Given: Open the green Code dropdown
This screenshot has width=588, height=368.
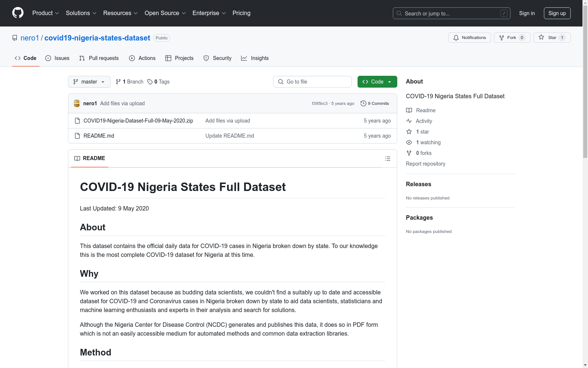Looking at the screenshot, I should 377,82.
